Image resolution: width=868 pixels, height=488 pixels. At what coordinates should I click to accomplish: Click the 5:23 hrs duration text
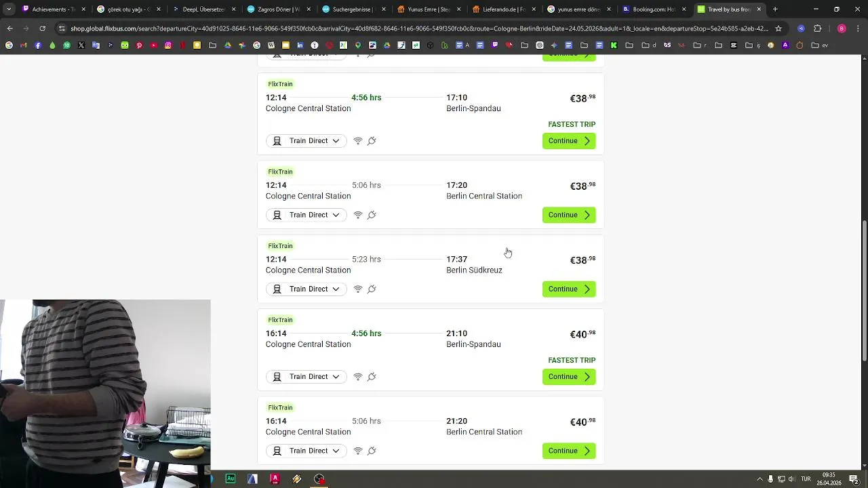pyautogui.click(x=366, y=260)
